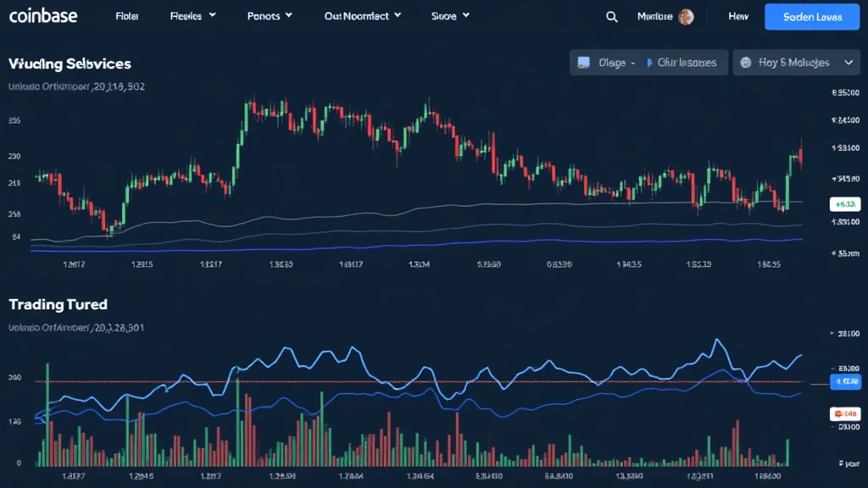Click the Coinbase logo

coord(45,16)
